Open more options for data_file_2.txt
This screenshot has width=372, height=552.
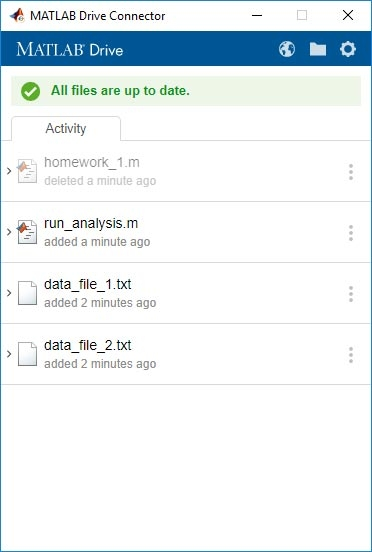(x=351, y=355)
